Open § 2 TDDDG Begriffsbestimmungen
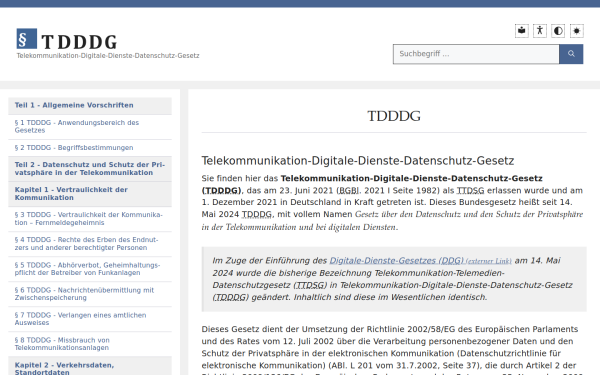 coord(90,148)
